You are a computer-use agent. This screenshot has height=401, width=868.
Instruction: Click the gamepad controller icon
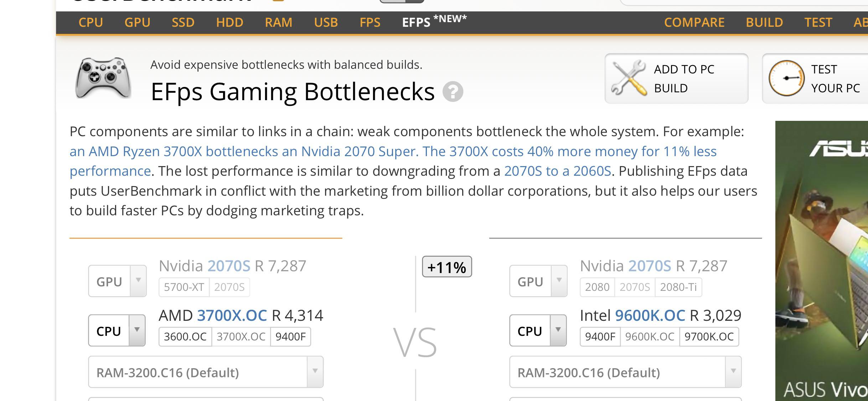tap(103, 78)
